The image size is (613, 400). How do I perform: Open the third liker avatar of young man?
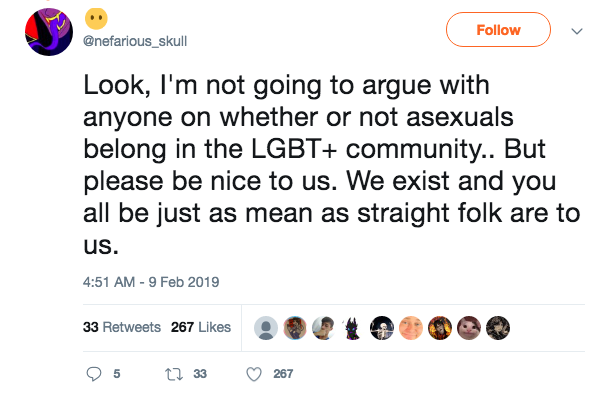(x=324, y=328)
